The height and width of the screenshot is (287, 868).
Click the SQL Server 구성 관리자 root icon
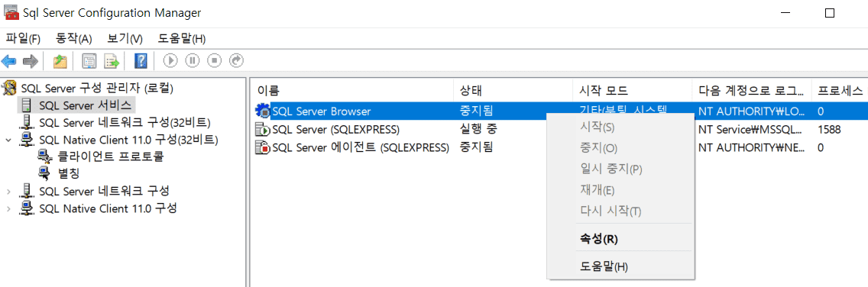(x=9, y=87)
